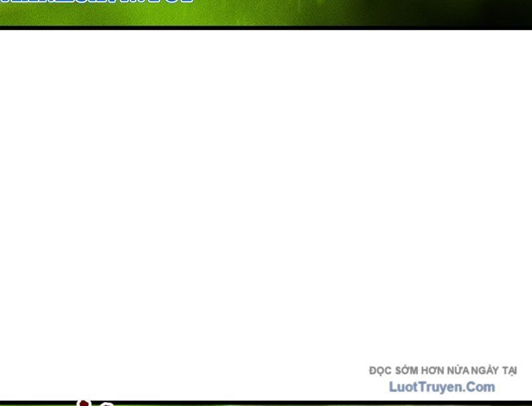Image resolution: width=532 pixels, height=406 pixels.
Task: Click the small red mark at bottom edge
Action: tap(84, 403)
